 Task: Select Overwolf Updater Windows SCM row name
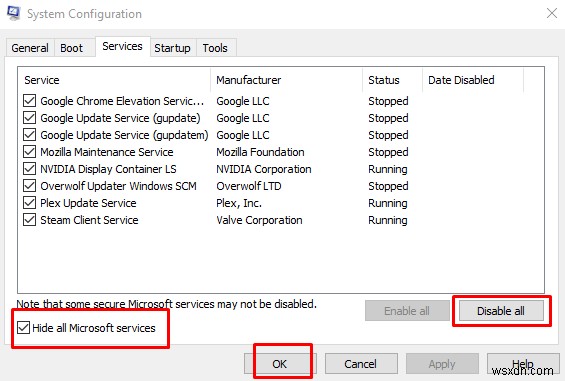click(x=119, y=186)
